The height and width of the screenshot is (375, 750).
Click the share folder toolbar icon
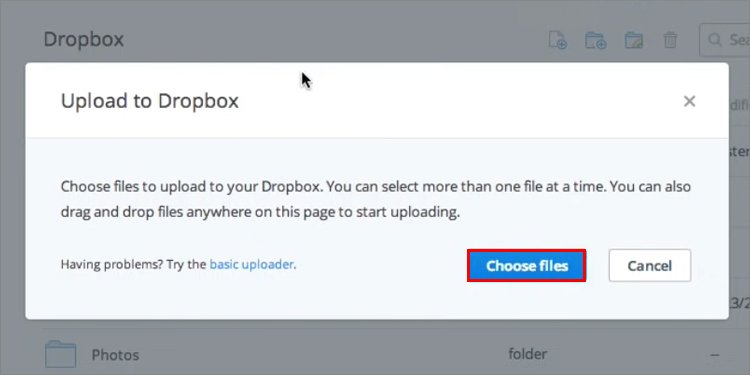[x=634, y=40]
